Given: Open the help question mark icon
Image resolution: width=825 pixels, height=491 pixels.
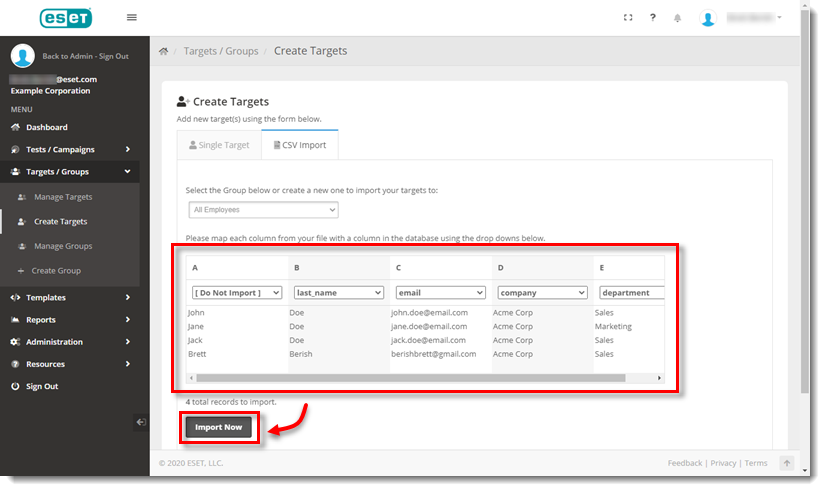Looking at the screenshot, I should point(653,18).
